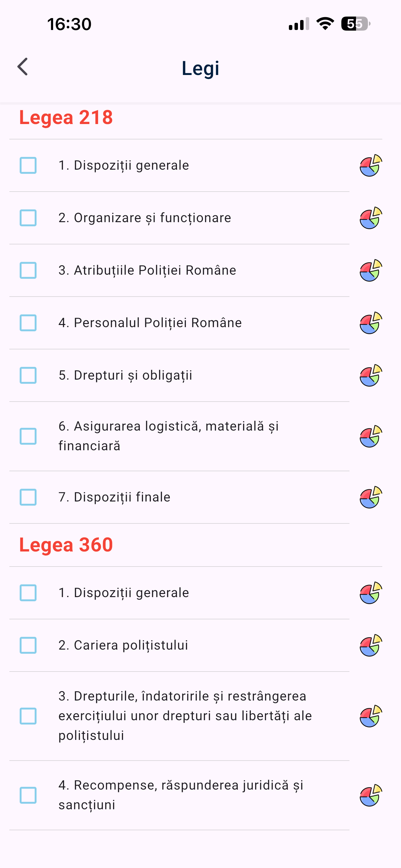Enable checkbox for Asigurarea logistică, materială și financiară
Viewport: 401px width, 868px height.
pos(28,436)
